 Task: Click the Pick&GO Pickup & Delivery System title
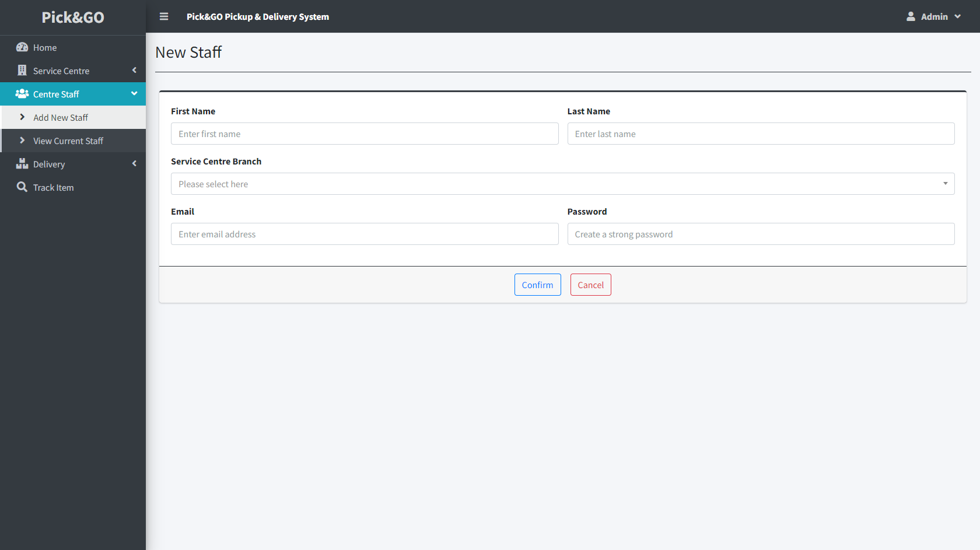[258, 17]
